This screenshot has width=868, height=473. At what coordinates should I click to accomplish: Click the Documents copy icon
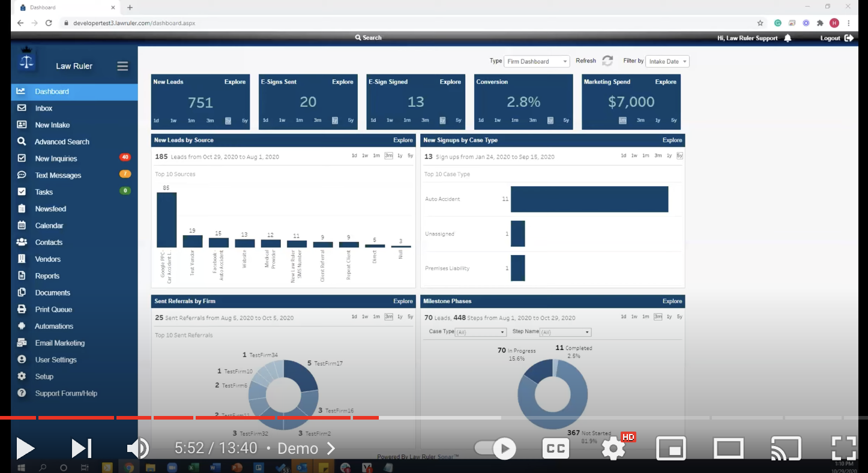point(22,293)
